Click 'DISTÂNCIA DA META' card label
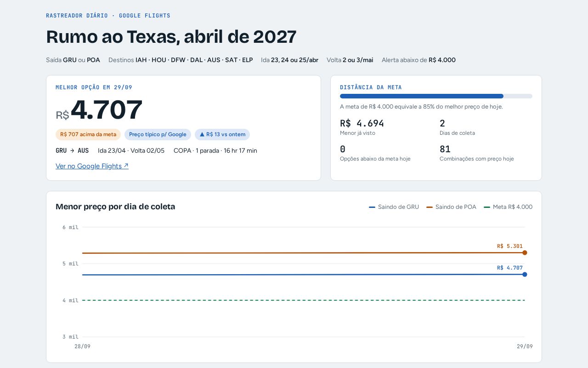The image size is (588, 368). click(x=371, y=87)
